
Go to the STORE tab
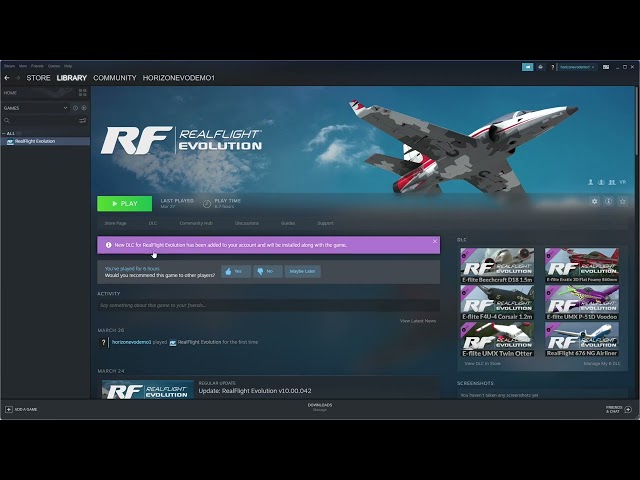38,78
